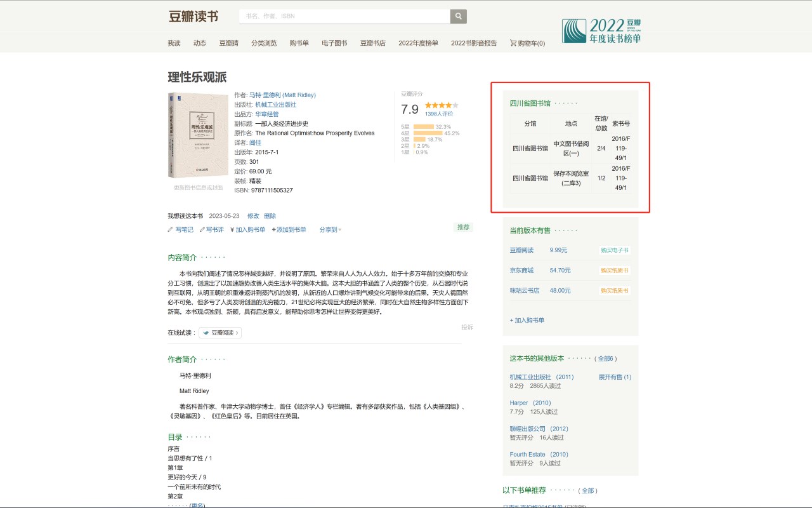Click the ¥ 加入购书单 link
The height and width of the screenshot is (508, 812).
(248, 230)
